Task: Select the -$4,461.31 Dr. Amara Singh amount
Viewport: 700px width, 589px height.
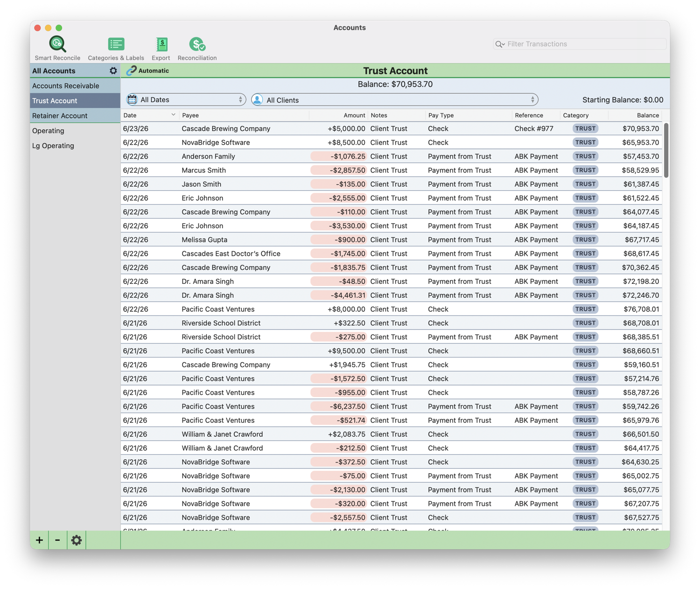Action: [x=339, y=295]
